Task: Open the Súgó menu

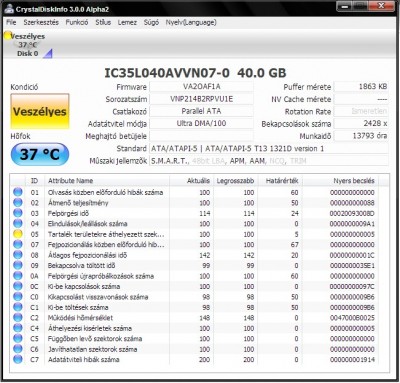Action: pos(151,22)
